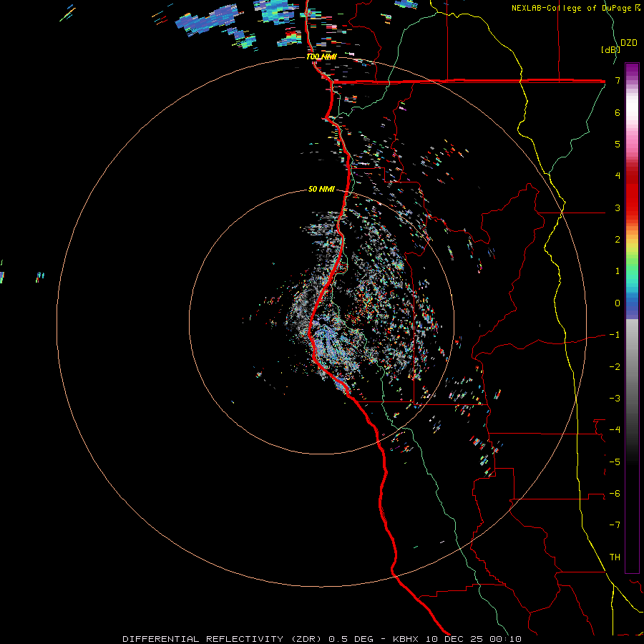The image size is (644, 644).
Task: Click the 7 value on the colorbar
Action: click(618, 80)
